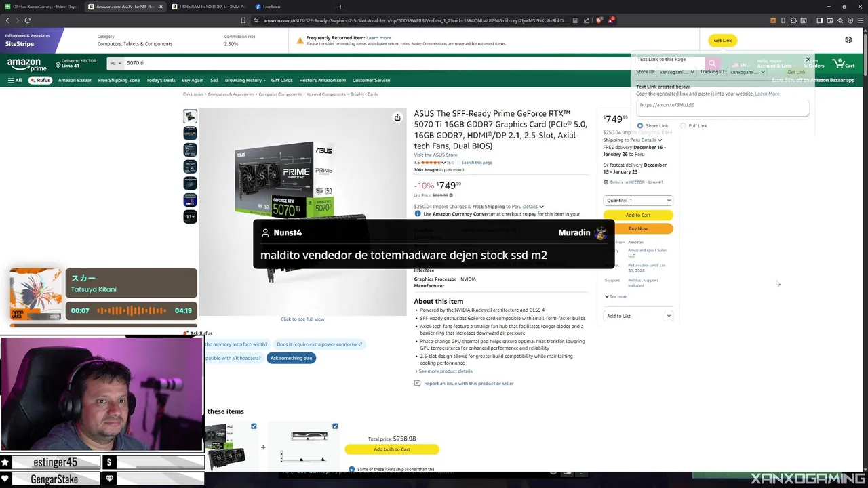
Task: Visit the ASUS Store link
Action: point(435,155)
